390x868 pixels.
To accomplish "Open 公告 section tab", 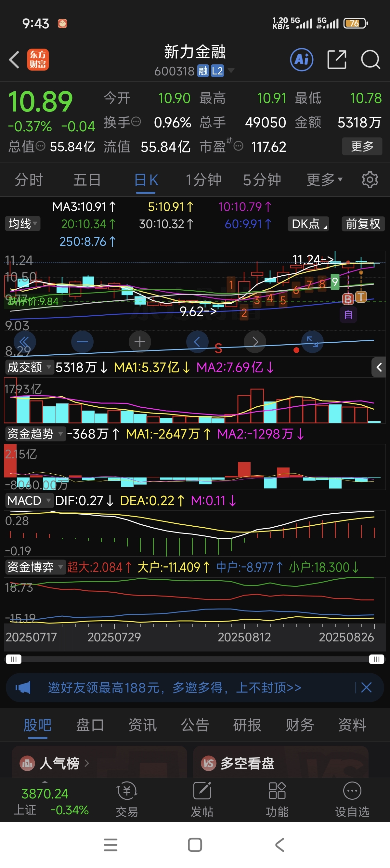I will (195, 725).
